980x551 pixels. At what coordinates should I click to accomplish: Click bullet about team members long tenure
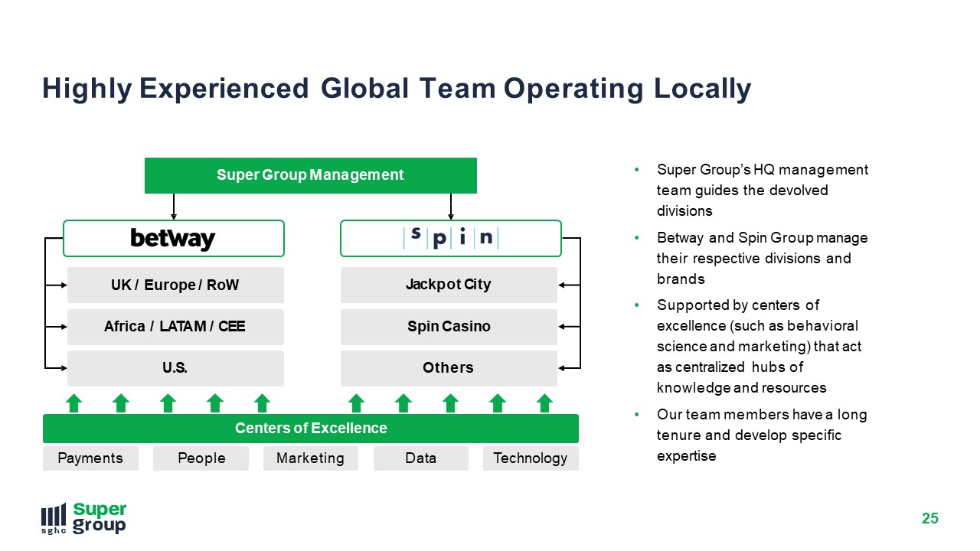pos(762,435)
